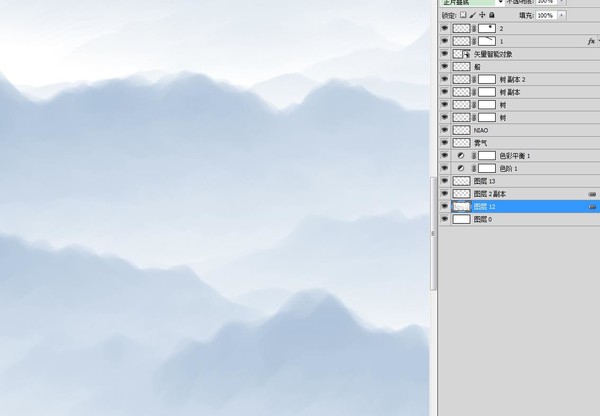600x416 pixels.
Task: Select the 图层 2 副本 layer name
Action: pyautogui.click(x=490, y=194)
